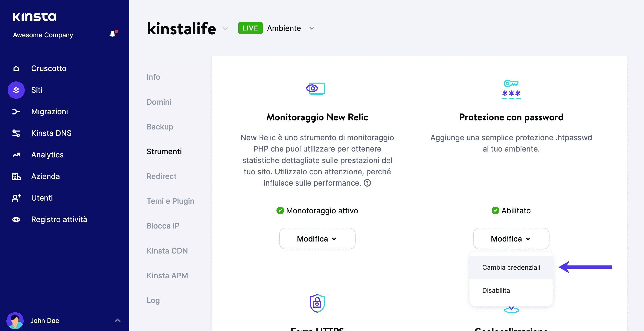
Task: Click the Kinsta logo
Action: click(35, 17)
